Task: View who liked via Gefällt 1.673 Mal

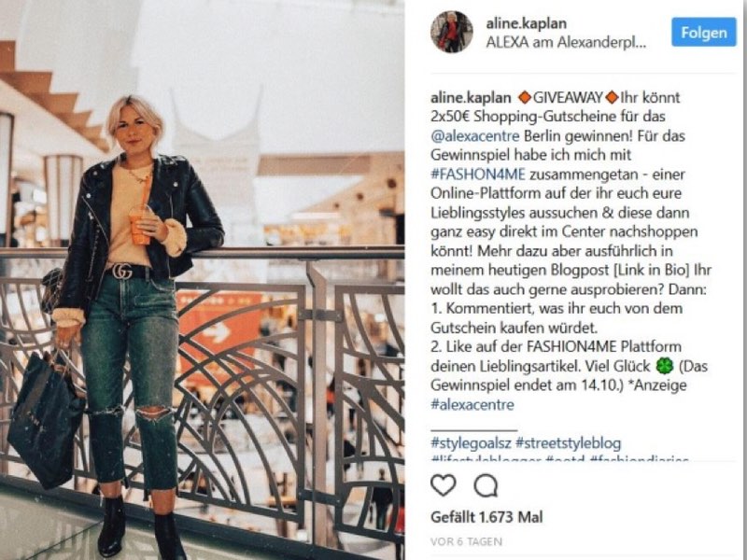Action: coord(486,517)
